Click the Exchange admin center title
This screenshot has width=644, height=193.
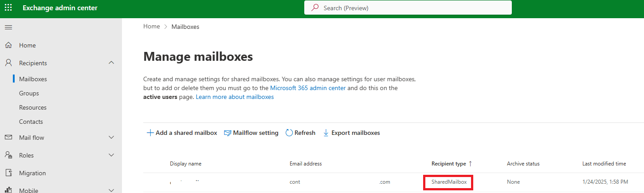pyautogui.click(x=60, y=8)
